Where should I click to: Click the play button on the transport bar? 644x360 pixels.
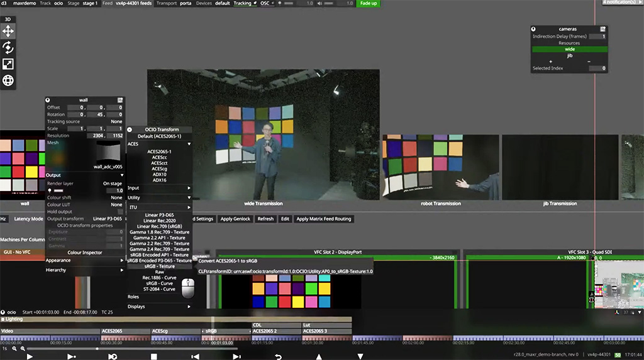point(30,356)
